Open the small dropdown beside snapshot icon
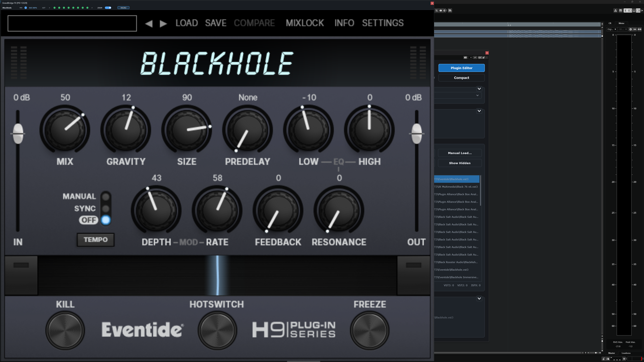The width and height of the screenshot is (644, 362). tap(470, 58)
